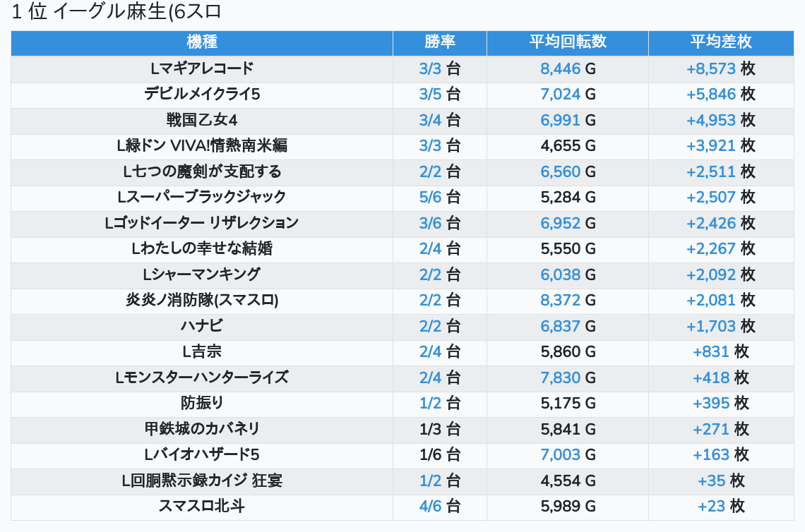Click the 5/6 win rate link
The width and height of the screenshot is (805, 532).
[x=429, y=197]
